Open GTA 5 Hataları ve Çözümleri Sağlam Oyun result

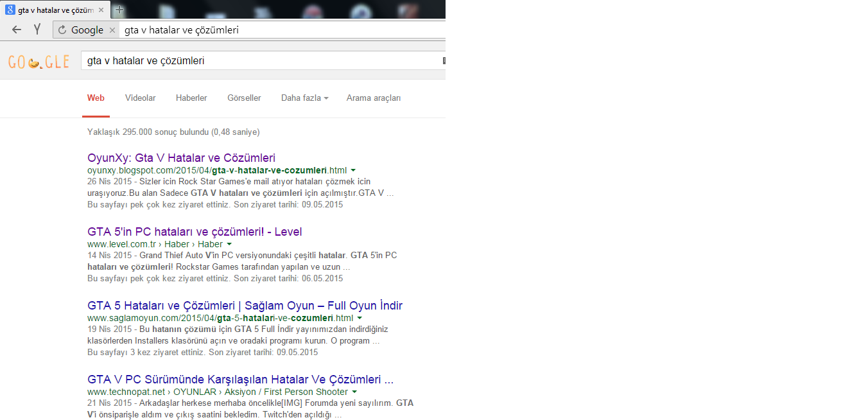[245, 306]
